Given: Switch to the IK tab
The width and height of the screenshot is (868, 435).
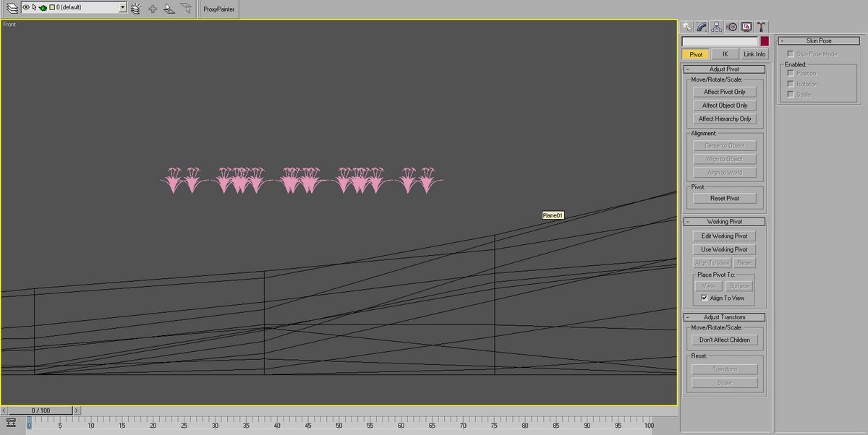Looking at the screenshot, I should [x=725, y=54].
